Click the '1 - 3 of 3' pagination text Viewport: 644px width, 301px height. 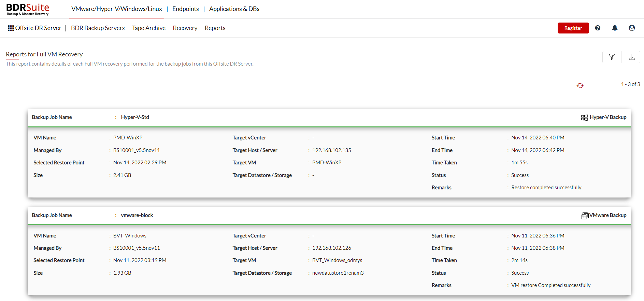[x=630, y=84]
